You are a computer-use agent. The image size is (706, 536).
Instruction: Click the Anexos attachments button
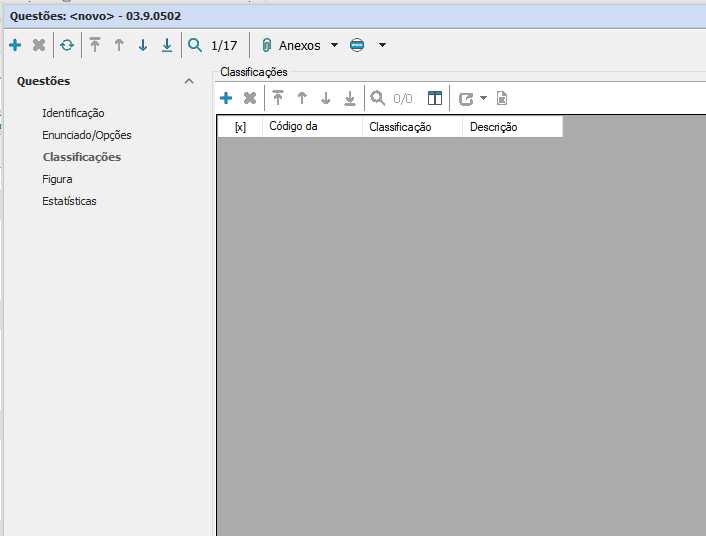[x=291, y=45]
